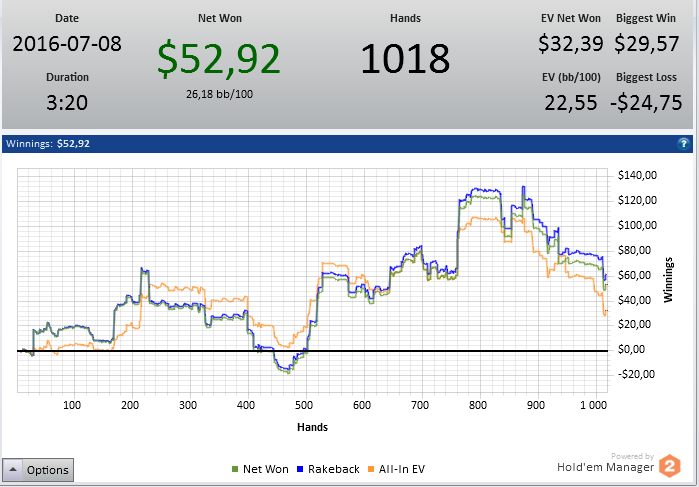Click the 500 hands x-axis marker
The height and width of the screenshot is (487, 699).
tap(304, 405)
